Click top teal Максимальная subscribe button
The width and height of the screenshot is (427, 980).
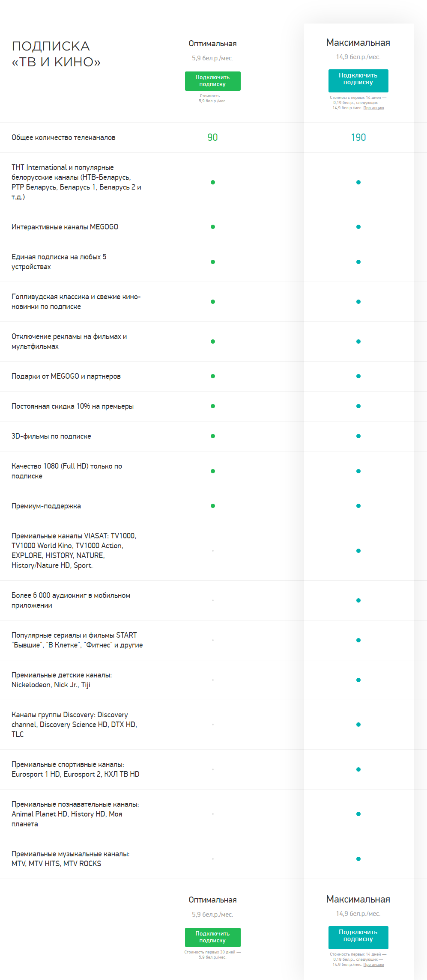[x=358, y=80]
